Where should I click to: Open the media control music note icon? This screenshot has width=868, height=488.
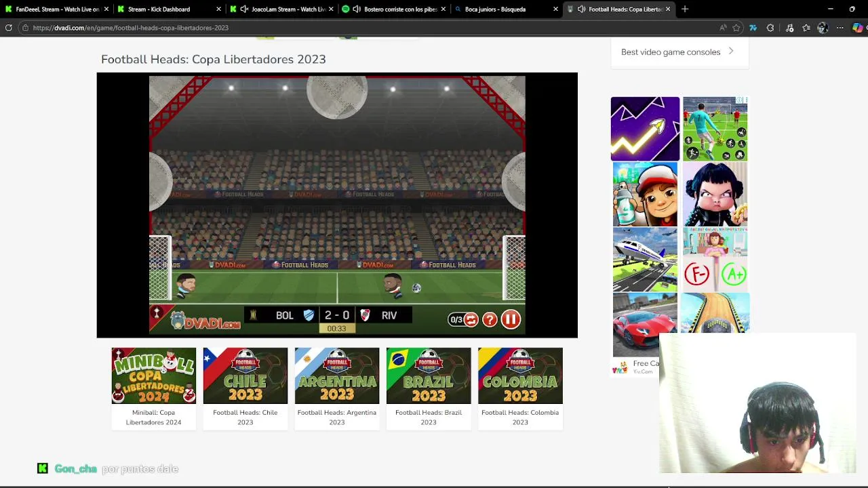pos(789,28)
